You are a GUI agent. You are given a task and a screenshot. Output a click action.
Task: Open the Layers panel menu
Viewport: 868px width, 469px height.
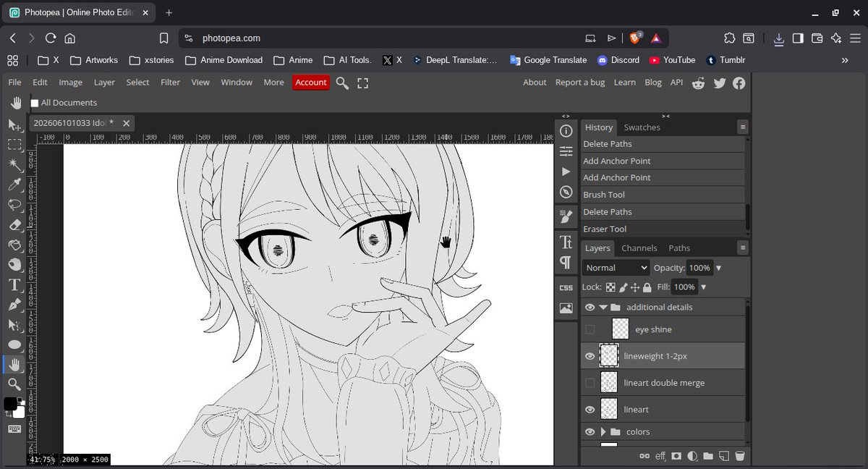(x=743, y=248)
